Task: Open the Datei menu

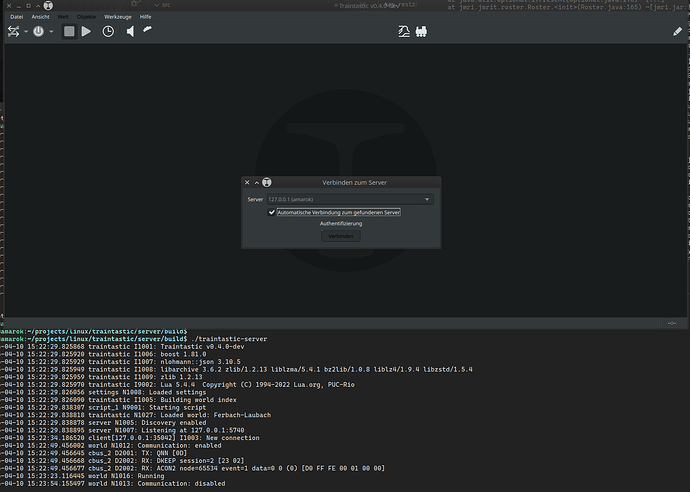Action: click(x=17, y=18)
